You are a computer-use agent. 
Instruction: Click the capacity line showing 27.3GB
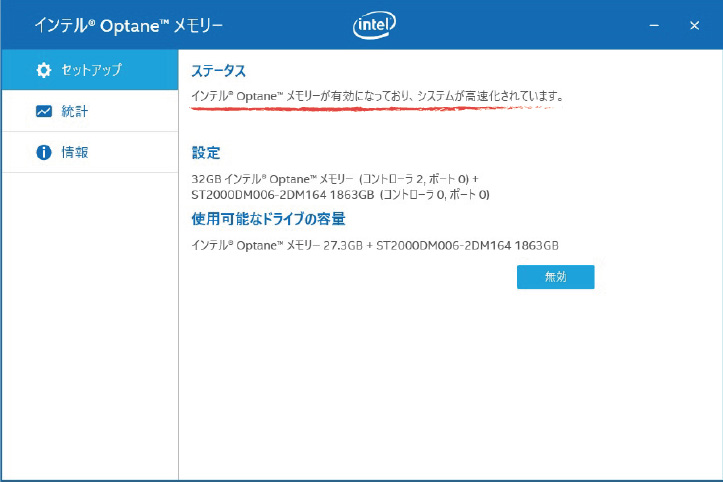pos(375,245)
